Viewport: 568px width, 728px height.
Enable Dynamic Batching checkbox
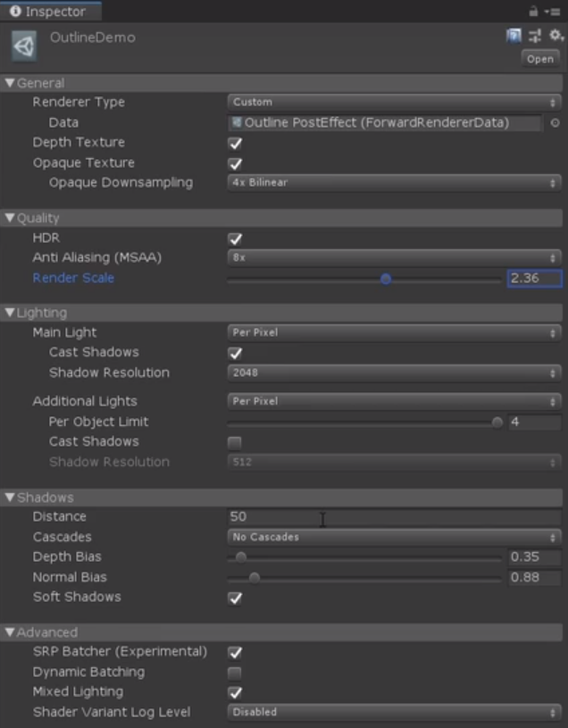pyautogui.click(x=235, y=673)
